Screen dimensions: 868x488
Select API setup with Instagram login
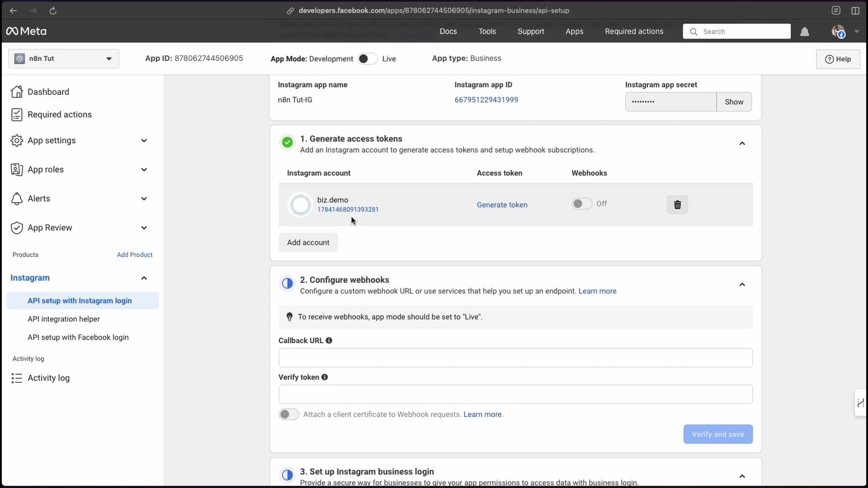pos(83,301)
